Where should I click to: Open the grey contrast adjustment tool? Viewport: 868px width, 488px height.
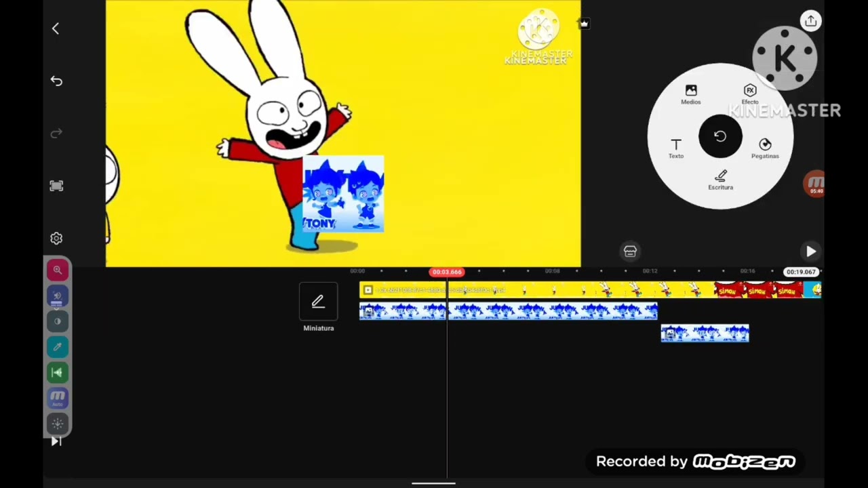click(58, 321)
